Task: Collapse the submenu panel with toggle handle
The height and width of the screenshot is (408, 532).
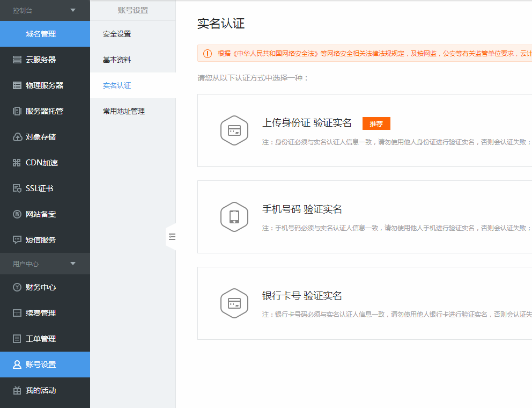Action: [x=171, y=237]
